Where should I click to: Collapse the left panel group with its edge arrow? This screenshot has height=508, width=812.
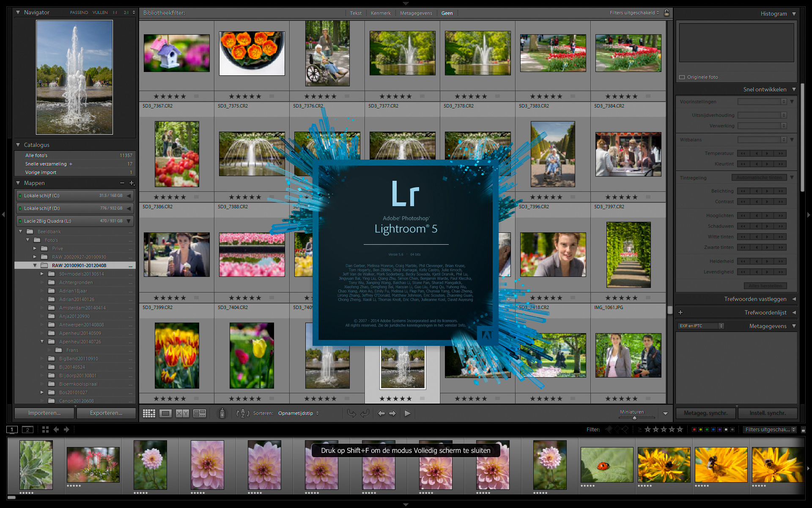tap(3, 215)
